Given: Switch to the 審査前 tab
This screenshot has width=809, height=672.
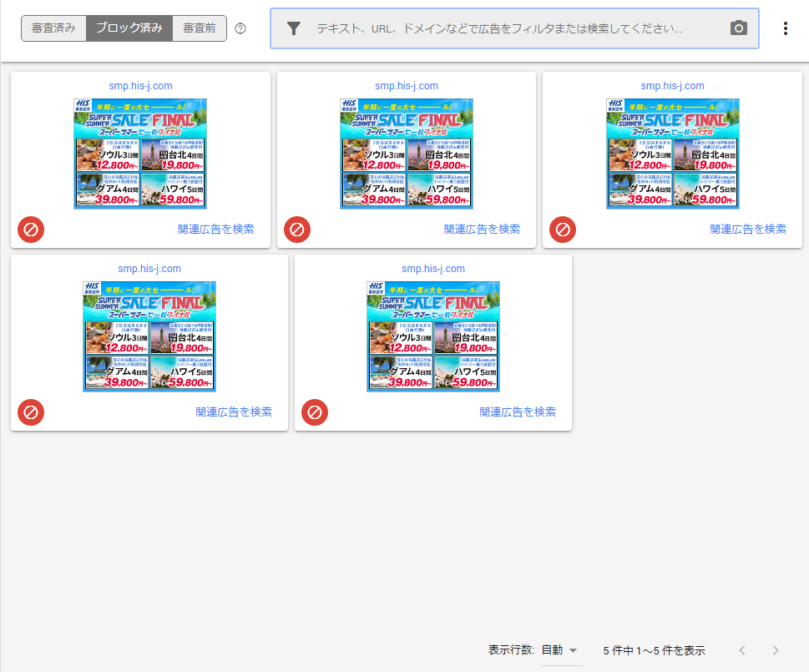Looking at the screenshot, I should pos(200,28).
